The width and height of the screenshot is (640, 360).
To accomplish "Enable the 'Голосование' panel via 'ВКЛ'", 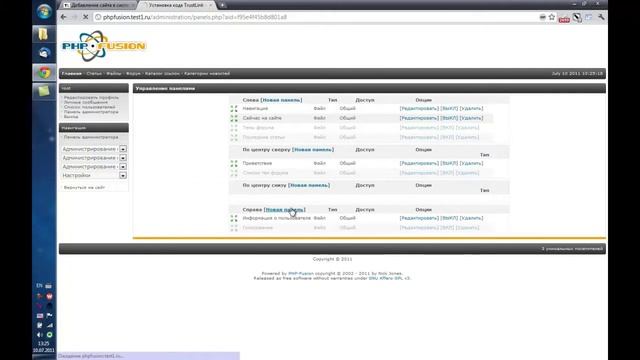I will point(447,228).
